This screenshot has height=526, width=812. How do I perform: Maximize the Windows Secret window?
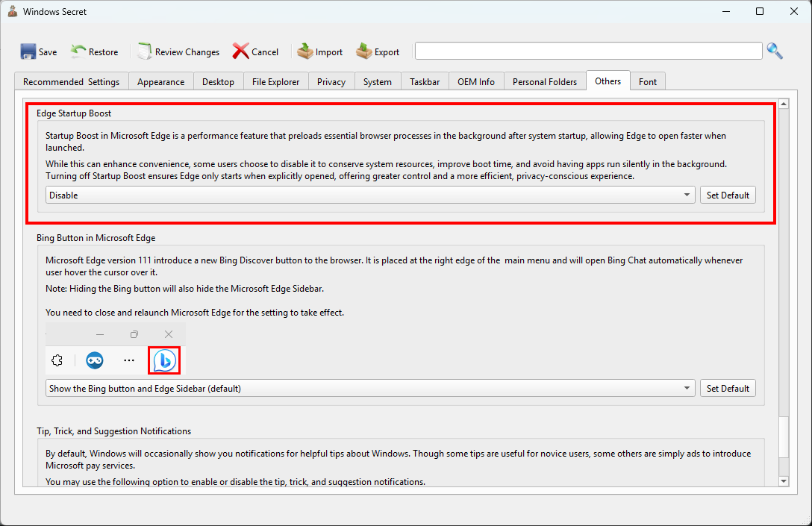click(x=760, y=11)
